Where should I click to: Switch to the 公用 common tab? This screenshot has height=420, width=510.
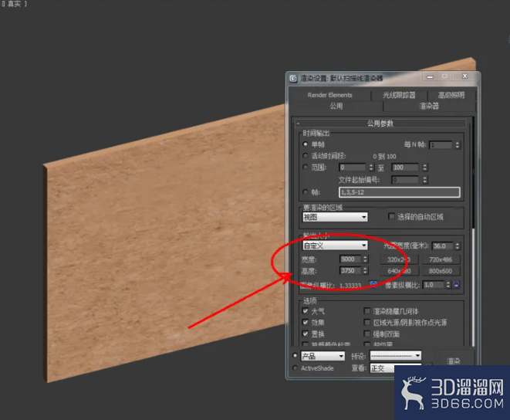(336, 106)
